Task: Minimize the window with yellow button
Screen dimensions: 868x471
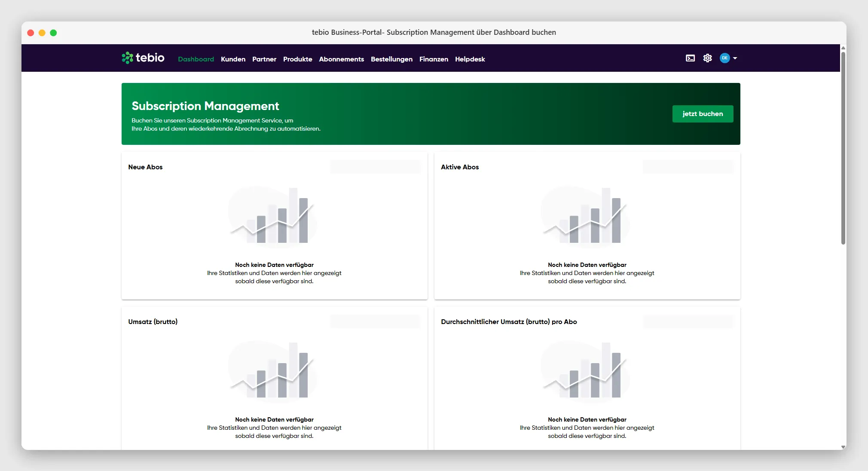Action: (x=42, y=33)
